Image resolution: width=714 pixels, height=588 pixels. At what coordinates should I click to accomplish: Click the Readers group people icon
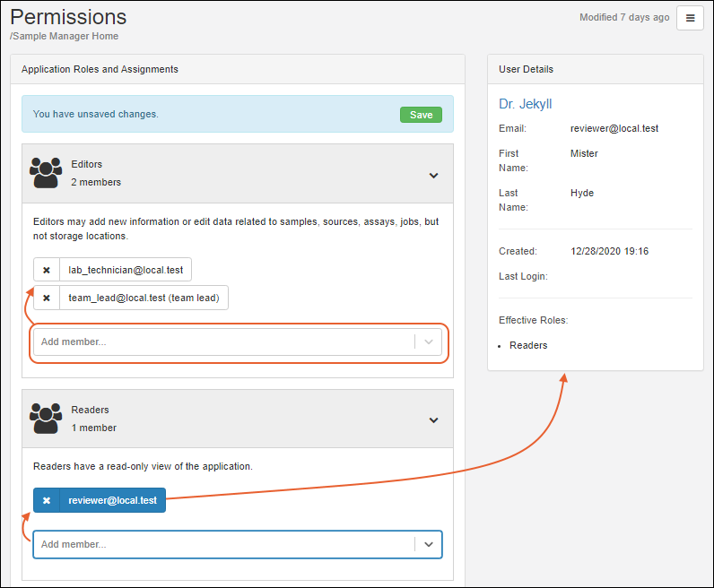[x=45, y=419]
